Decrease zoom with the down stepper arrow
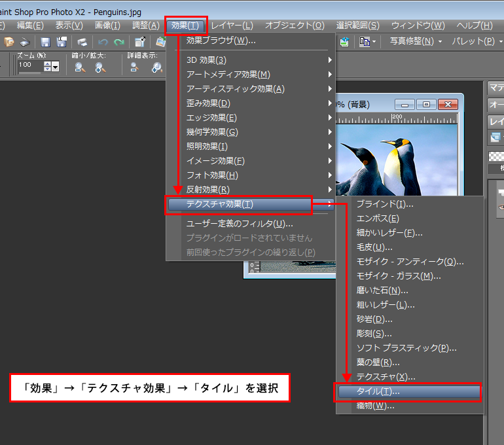 tap(48, 69)
